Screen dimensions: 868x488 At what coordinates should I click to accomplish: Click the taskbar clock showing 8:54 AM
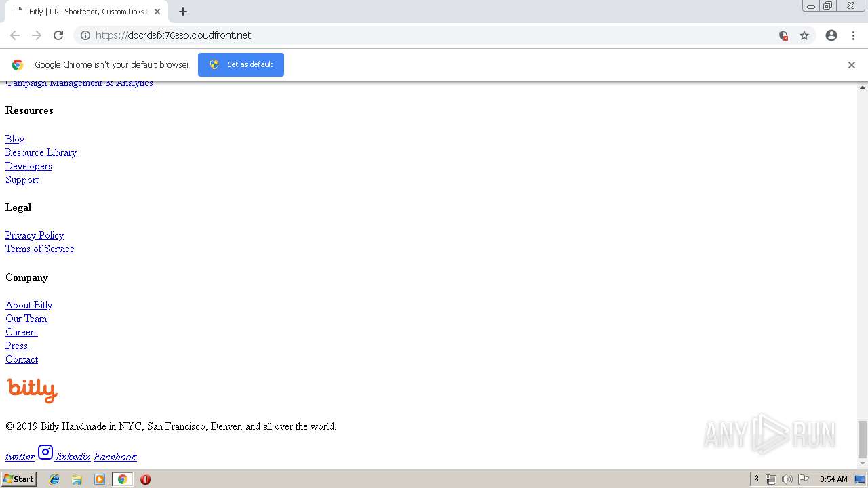[833, 479]
